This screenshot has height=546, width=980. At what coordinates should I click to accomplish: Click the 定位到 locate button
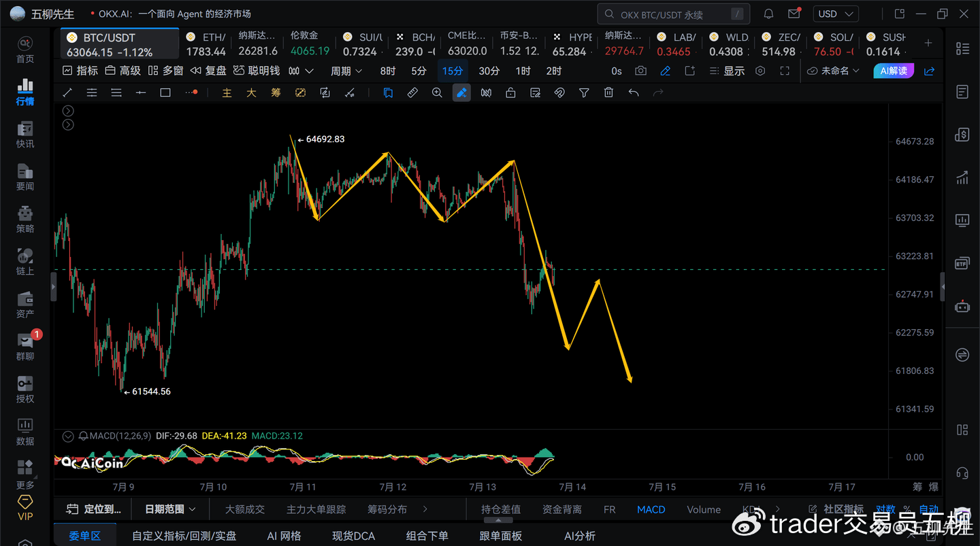pyautogui.click(x=93, y=509)
